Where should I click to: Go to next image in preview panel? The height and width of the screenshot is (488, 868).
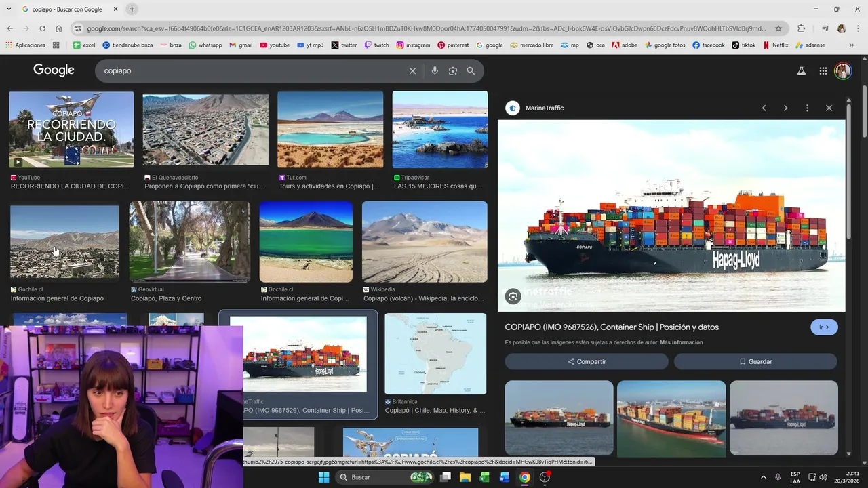(x=785, y=108)
